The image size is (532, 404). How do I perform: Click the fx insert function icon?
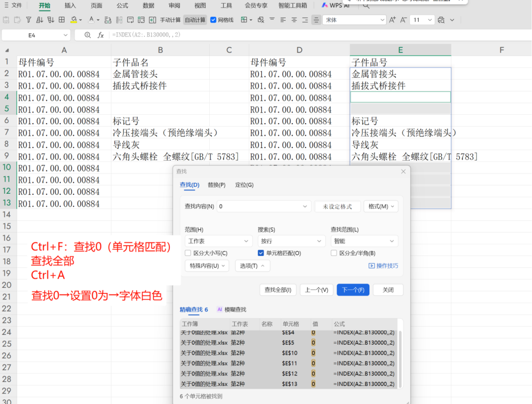click(x=101, y=35)
